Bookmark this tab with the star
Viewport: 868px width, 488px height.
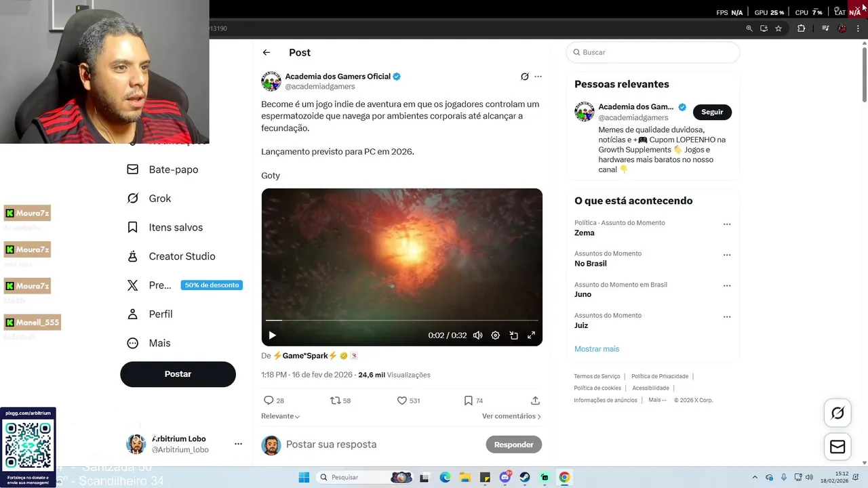tap(778, 28)
